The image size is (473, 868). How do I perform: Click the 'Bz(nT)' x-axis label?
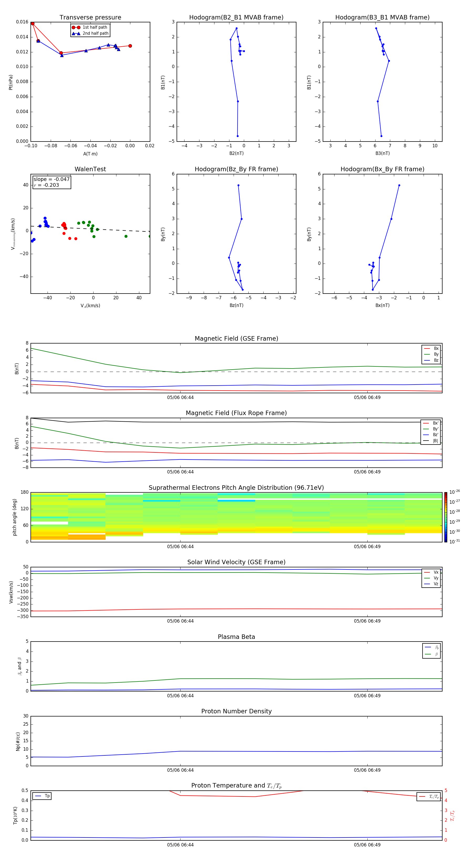tap(236, 305)
